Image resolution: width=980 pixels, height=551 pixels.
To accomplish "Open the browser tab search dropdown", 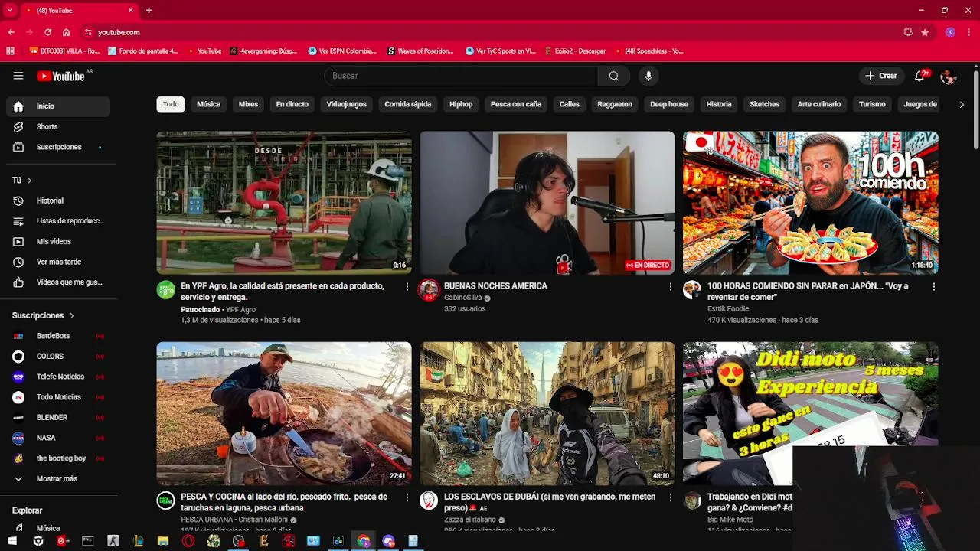I will point(10,10).
